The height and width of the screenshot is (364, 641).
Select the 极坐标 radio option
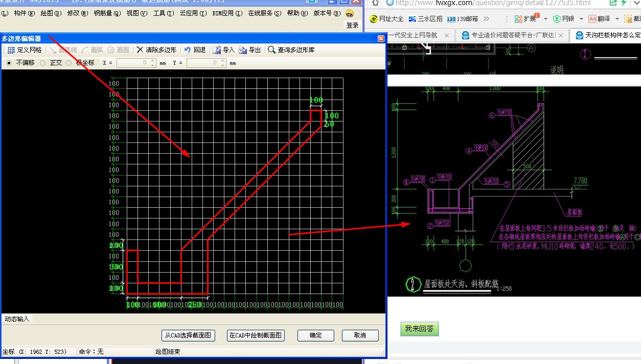(x=69, y=63)
